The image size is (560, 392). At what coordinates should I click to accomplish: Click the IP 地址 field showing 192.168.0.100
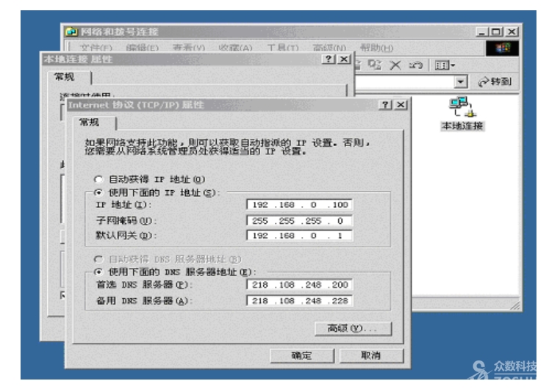[300, 205]
